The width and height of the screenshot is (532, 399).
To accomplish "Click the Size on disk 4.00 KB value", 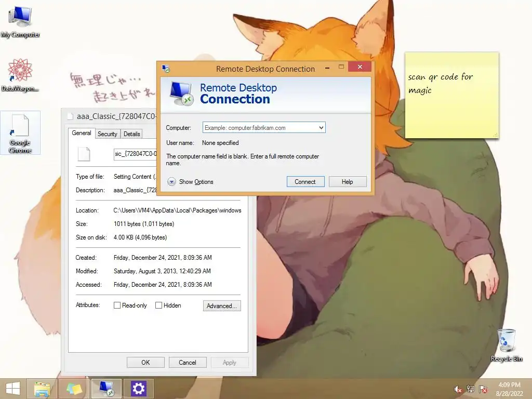I will (140, 237).
